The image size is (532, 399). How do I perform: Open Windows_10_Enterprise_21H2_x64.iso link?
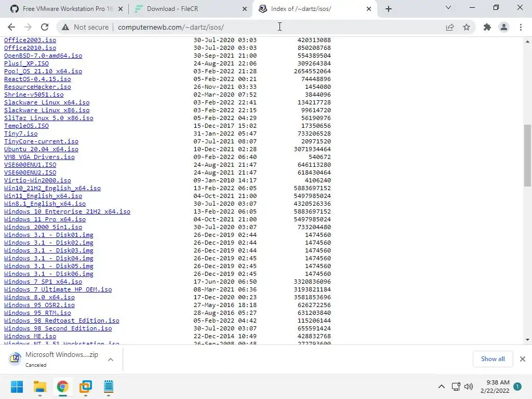(67, 212)
